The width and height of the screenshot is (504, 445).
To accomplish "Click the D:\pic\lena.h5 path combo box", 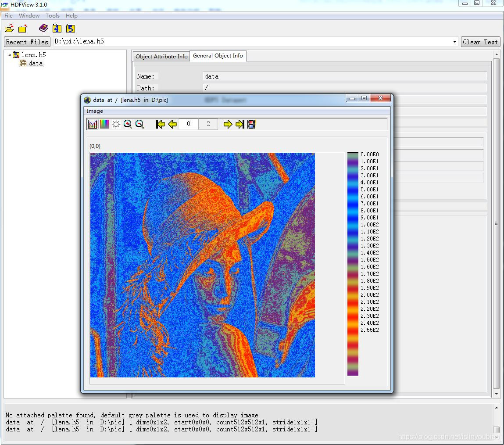I will pyautogui.click(x=256, y=42).
